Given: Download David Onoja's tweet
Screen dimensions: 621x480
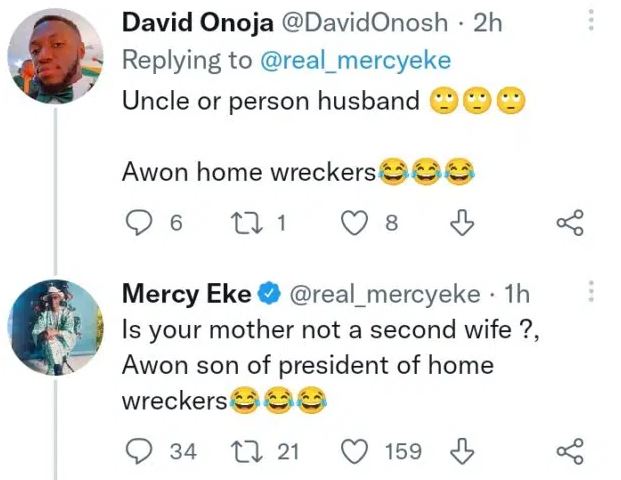Looking at the screenshot, I should pos(461,224).
